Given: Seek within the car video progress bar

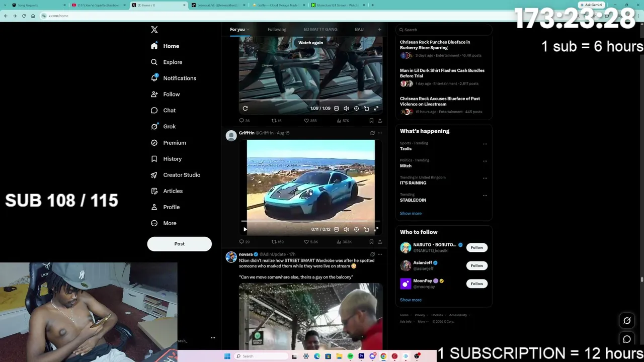Looking at the screenshot, I should [x=310, y=221].
